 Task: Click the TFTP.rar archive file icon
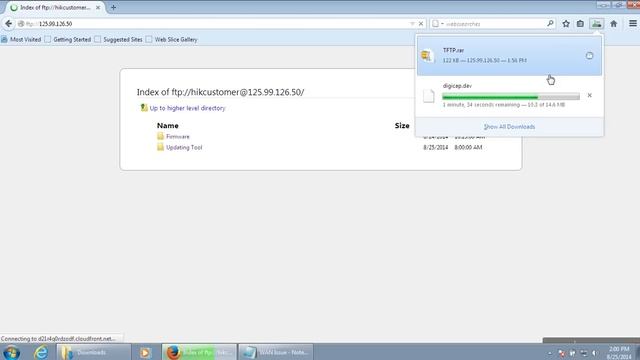click(427, 56)
